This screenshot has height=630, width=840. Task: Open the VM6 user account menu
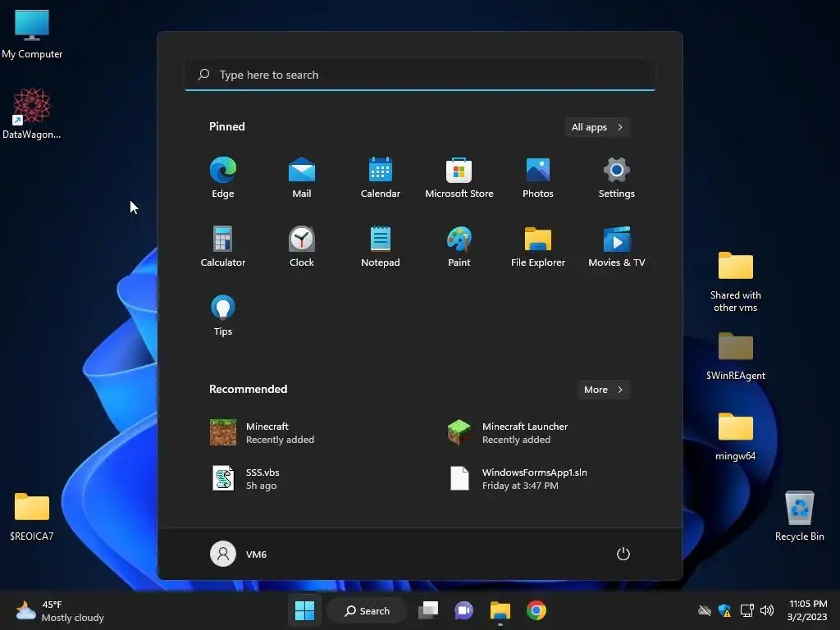point(239,554)
